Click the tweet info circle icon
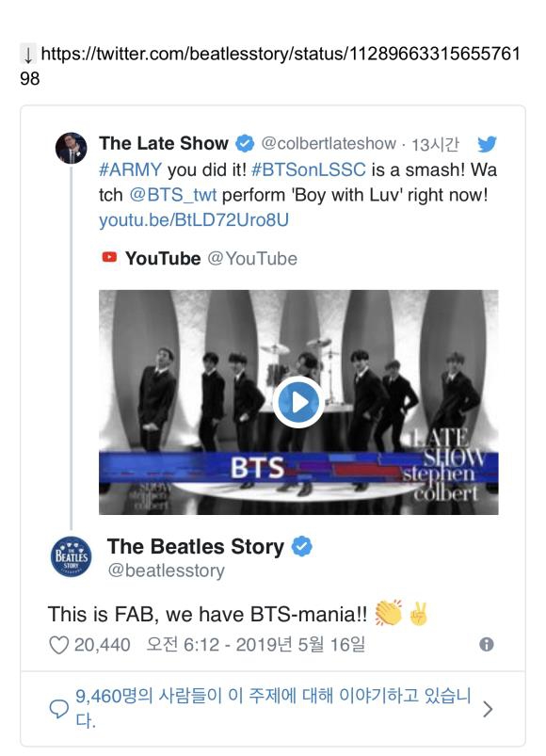Viewport: 546px width, 756px height. [487, 644]
